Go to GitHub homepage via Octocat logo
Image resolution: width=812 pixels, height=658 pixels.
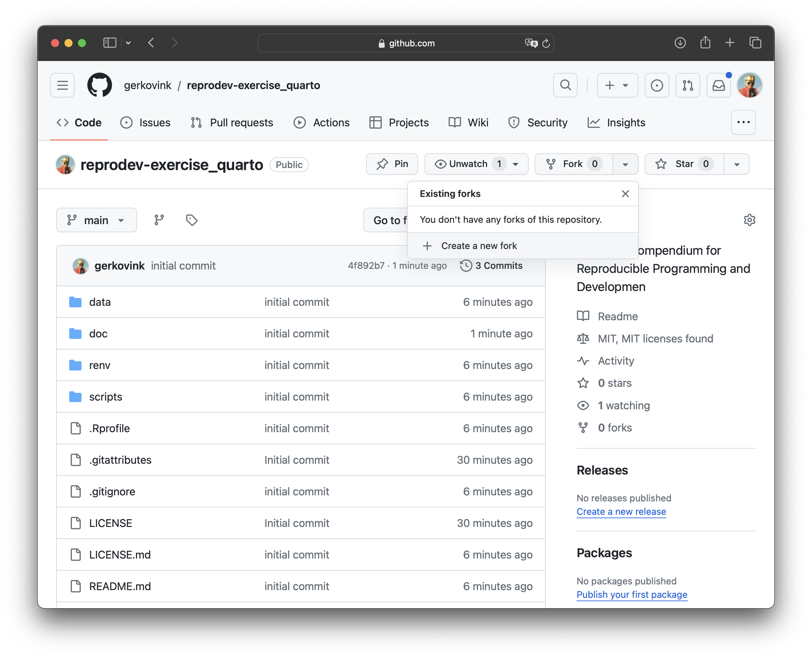[100, 85]
